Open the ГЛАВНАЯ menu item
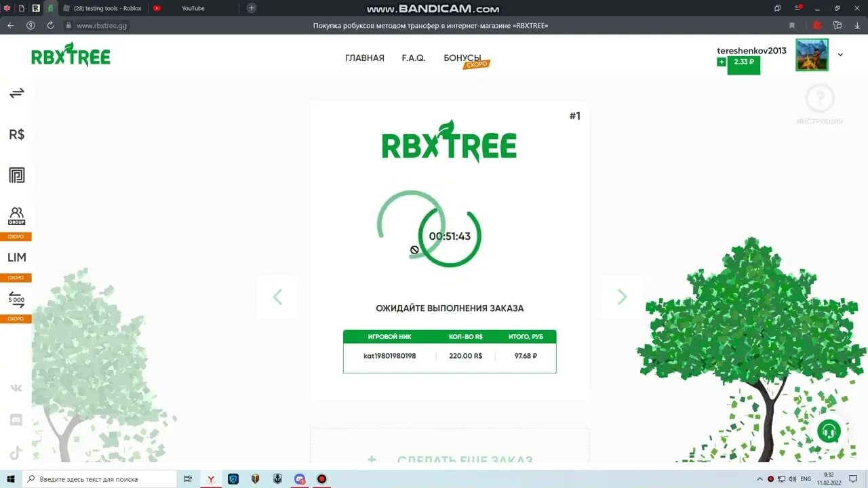This screenshot has width=868, height=488. [x=365, y=58]
